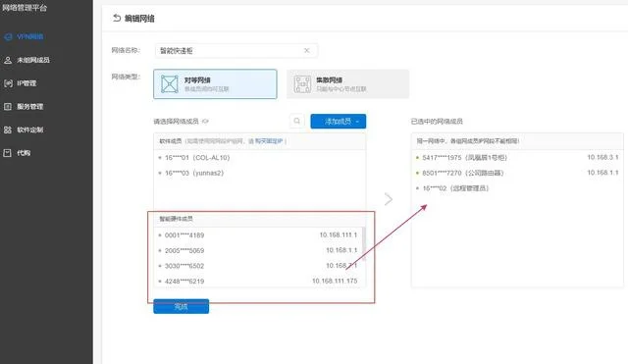Image resolution: width=628 pixels, height=364 pixels.
Task: Expand the 添加成员 dropdown button
Action: 338,122
